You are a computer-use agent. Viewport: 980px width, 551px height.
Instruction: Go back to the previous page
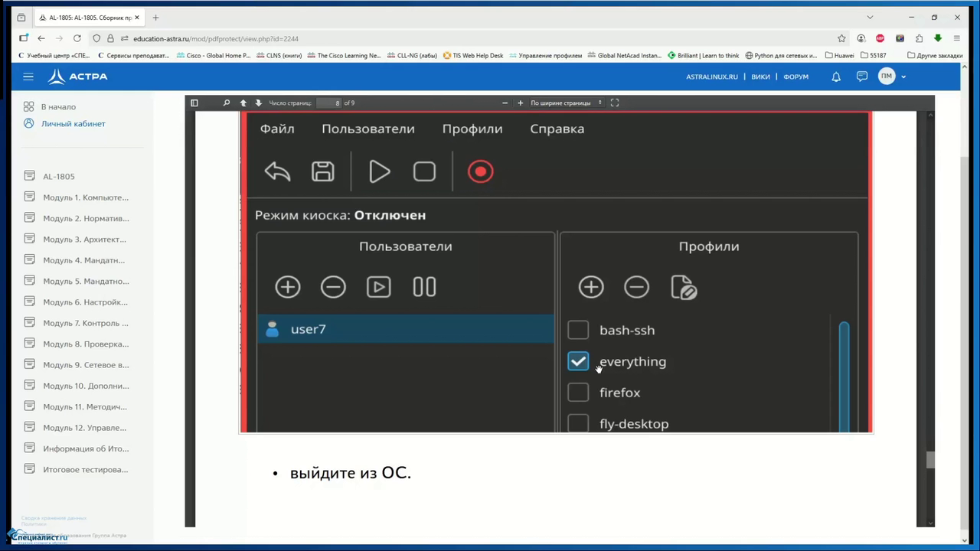41,38
